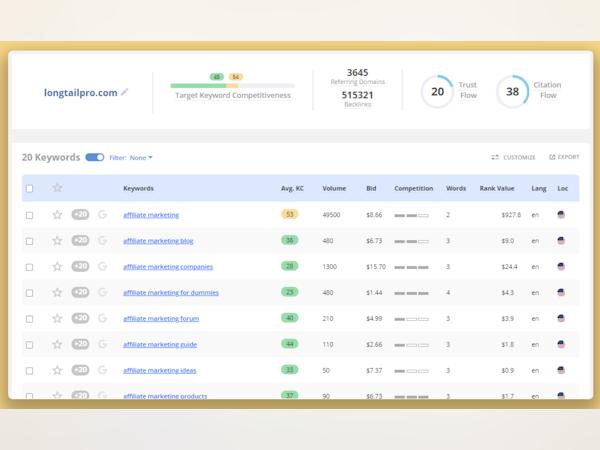The width and height of the screenshot is (600, 450).
Task: Click the yellow 53 KC badge
Action: (x=290, y=214)
